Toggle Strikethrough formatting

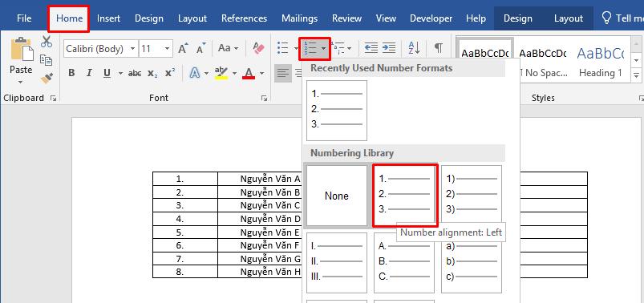click(x=135, y=73)
